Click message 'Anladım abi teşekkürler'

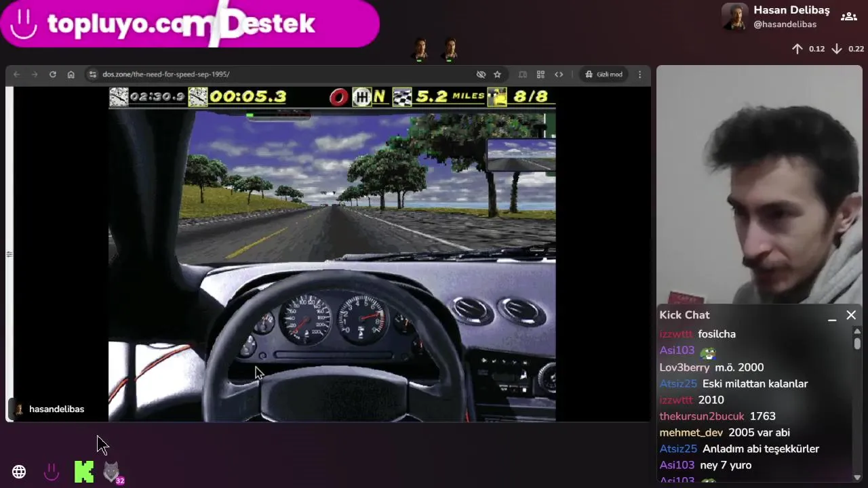coord(761,449)
